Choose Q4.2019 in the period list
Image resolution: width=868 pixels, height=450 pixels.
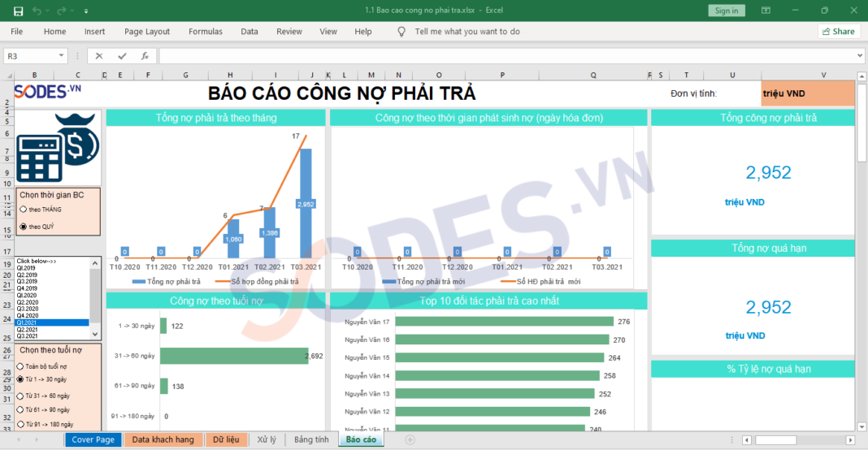(52, 288)
